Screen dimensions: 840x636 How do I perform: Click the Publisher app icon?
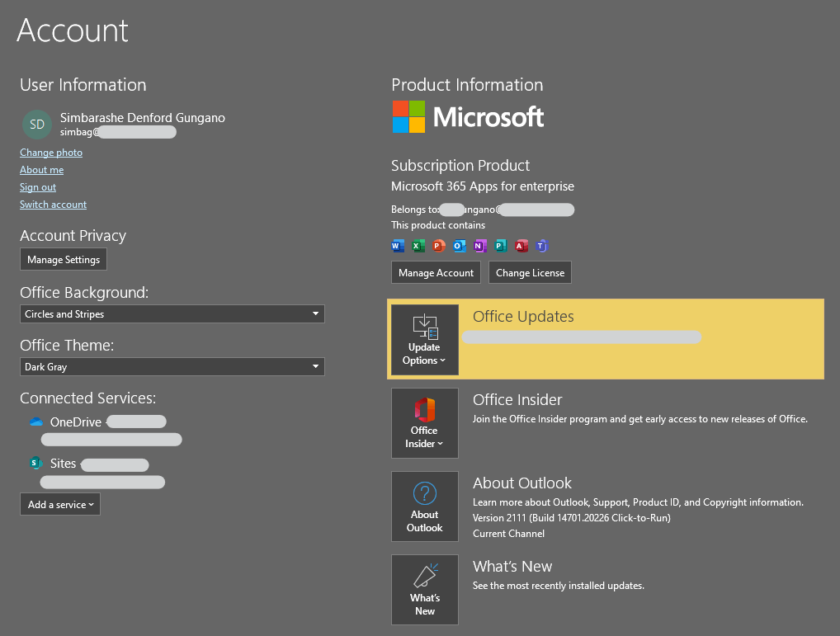500,246
